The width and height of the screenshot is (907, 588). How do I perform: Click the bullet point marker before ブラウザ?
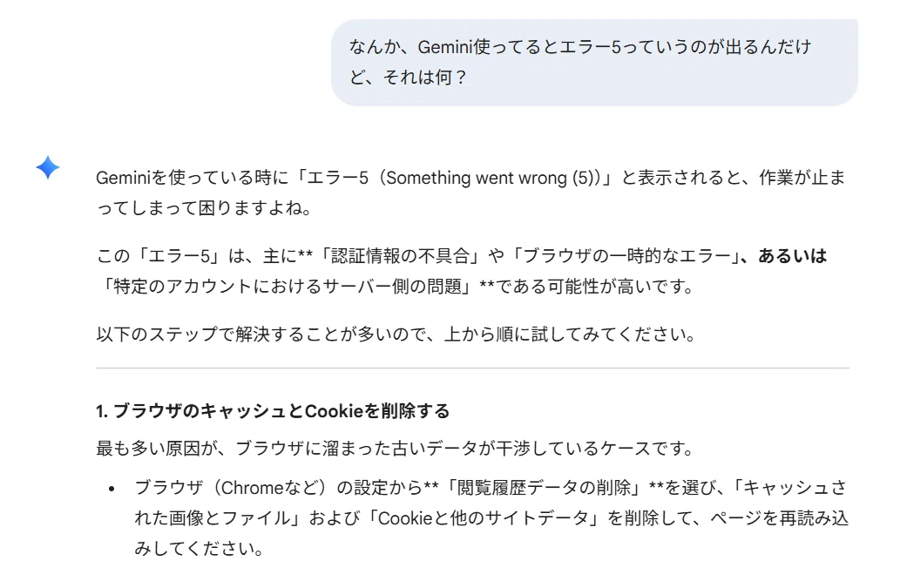[112, 490]
